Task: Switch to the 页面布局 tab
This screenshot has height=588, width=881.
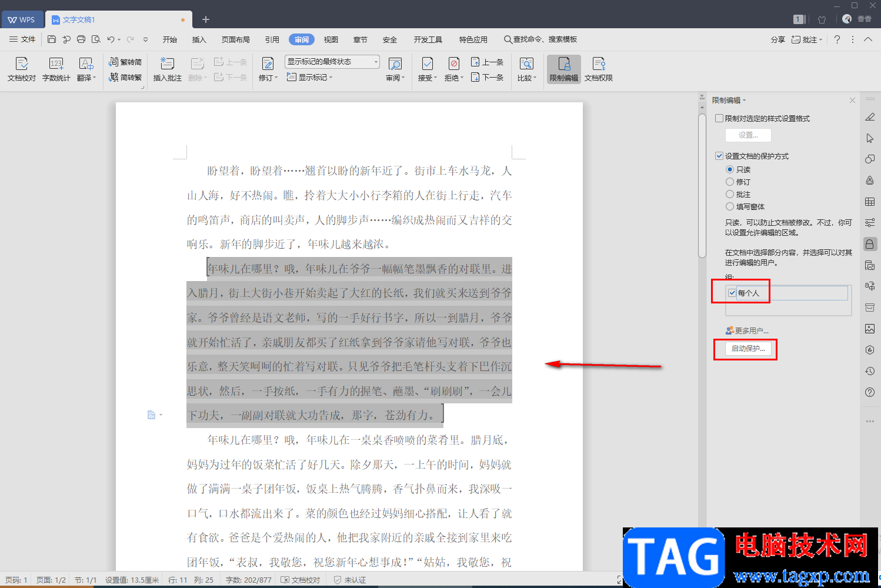Action: [236, 39]
